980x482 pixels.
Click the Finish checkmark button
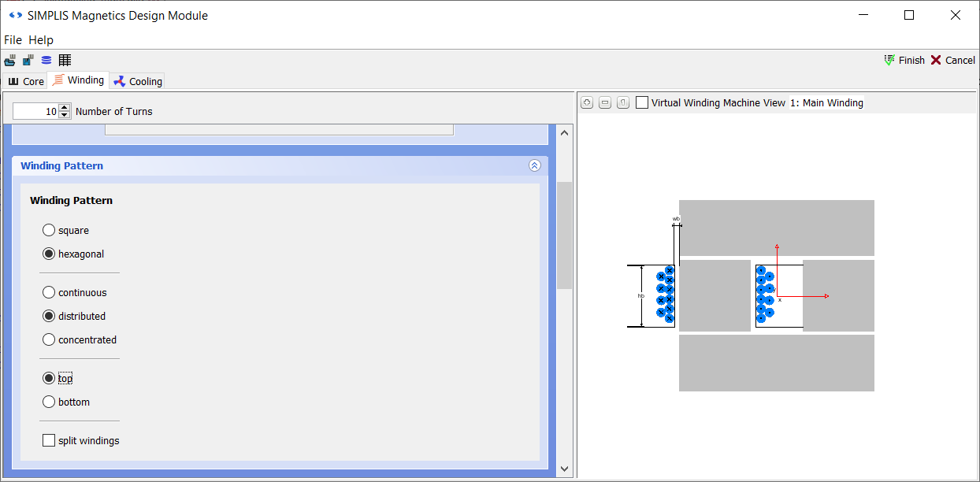(904, 60)
